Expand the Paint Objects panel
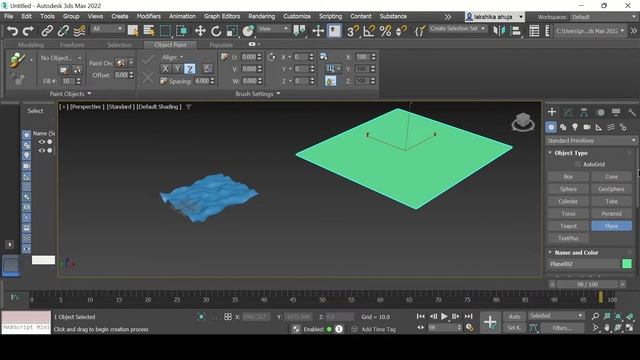 [70, 94]
